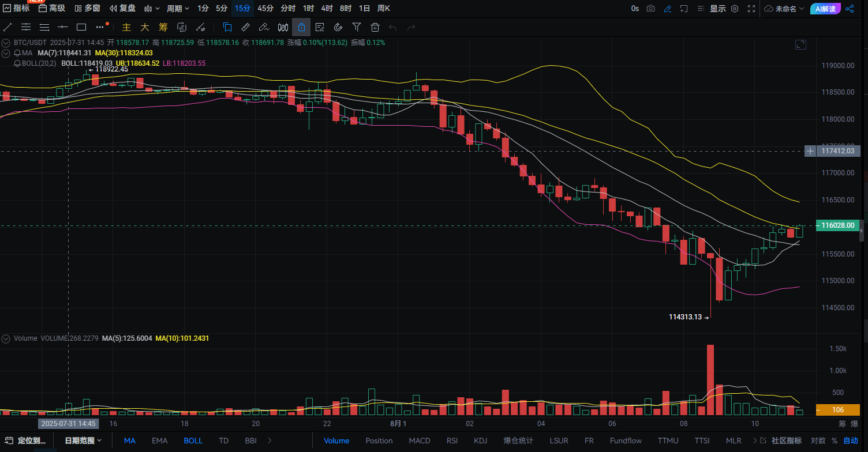The width and height of the screenshot is (868, 452).
Task: Select the pencil brush drawing tool
Action: point(264,27)
